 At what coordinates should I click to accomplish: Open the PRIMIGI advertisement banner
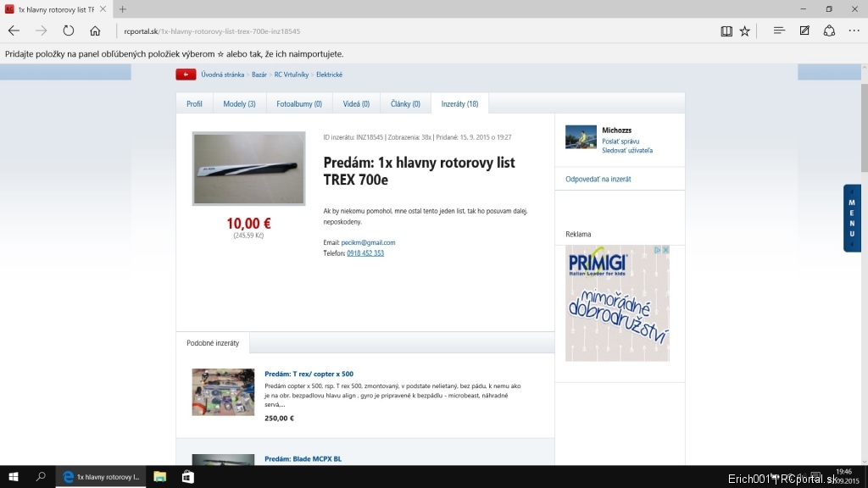pos(617,303)
